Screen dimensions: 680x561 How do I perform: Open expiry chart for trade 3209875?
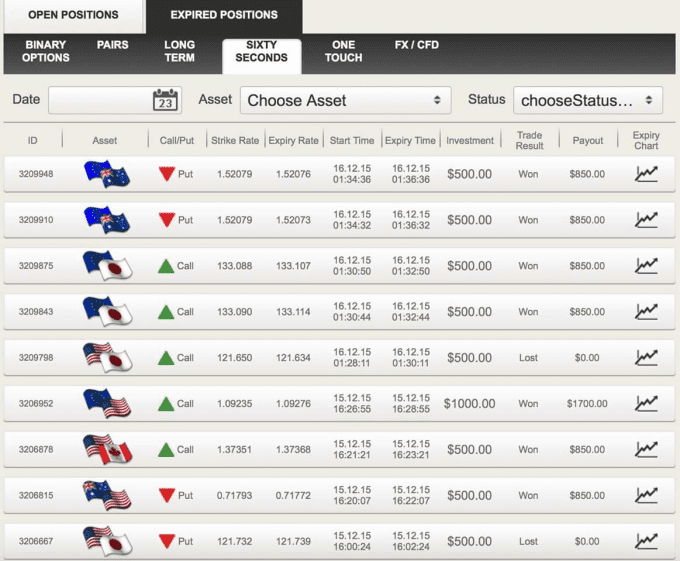click(646, 266)
